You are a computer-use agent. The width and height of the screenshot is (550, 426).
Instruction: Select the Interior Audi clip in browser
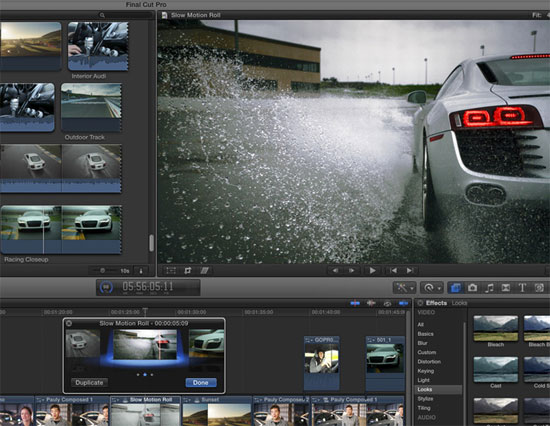pos(98,46)
